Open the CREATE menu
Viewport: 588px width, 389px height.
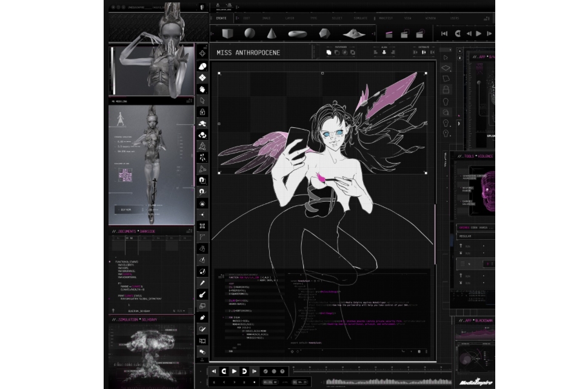(221, 18)
